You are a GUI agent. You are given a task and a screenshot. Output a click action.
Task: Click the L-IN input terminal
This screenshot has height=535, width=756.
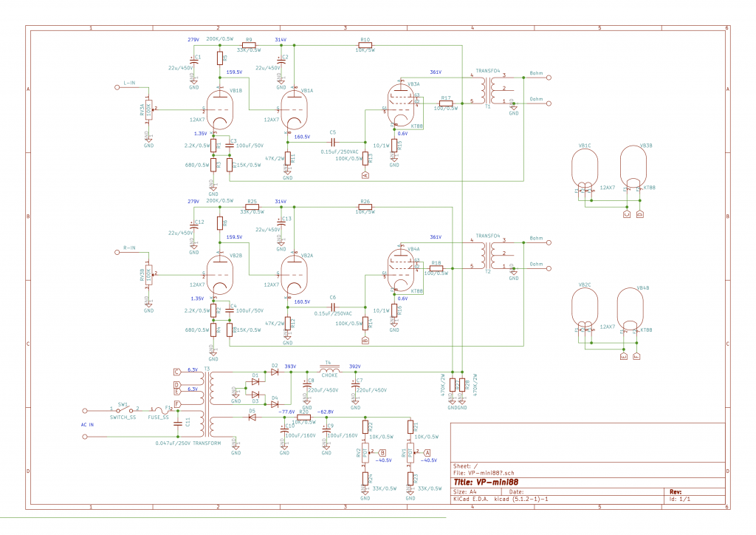(x=118, y=89)
